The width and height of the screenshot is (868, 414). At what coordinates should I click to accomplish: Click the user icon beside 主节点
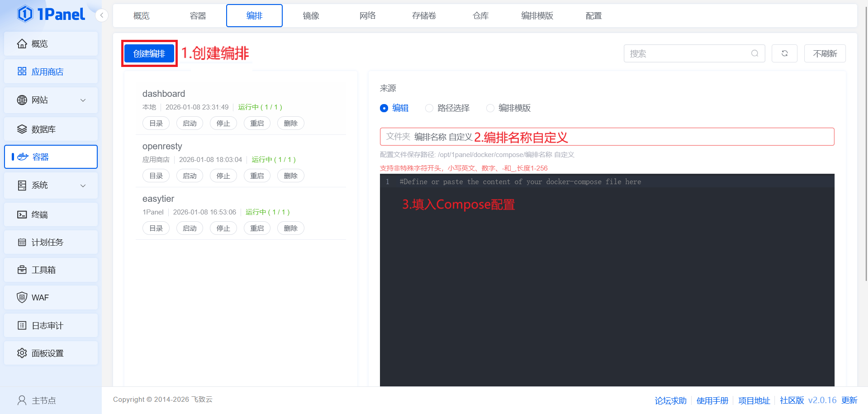click(22, 400)
